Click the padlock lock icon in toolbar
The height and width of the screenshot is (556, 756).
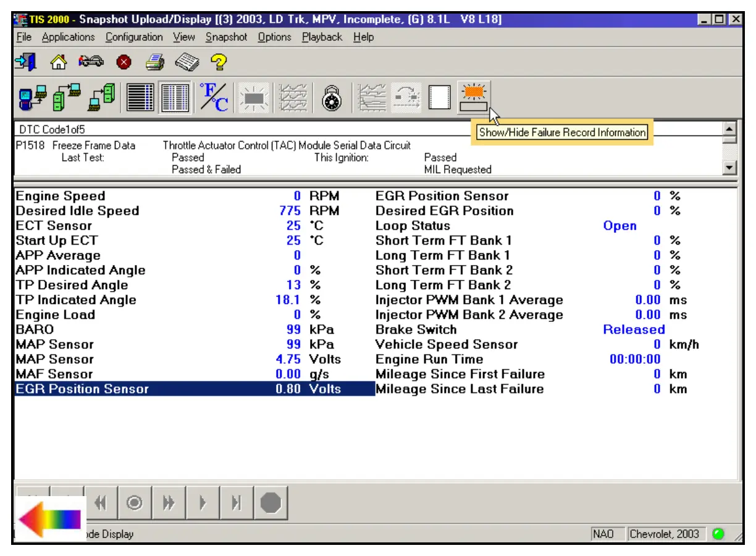(332, 98)
